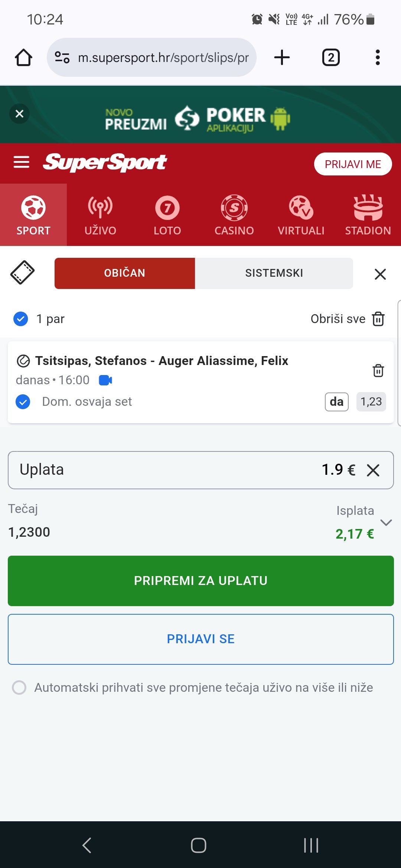Screen dimensions: 401x868
Task: Click the live stream camera icon
Action: pos(105,380)
